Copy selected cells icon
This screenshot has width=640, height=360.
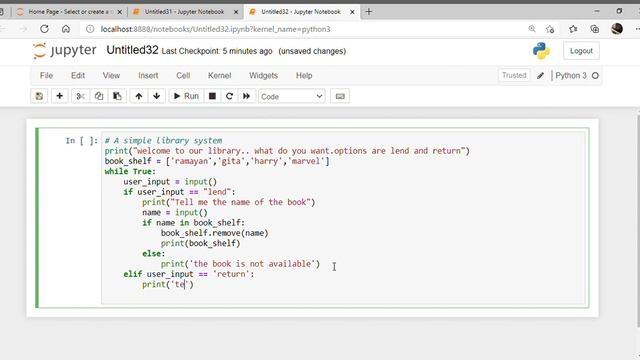pyautogui.click(x=99, y=96)
